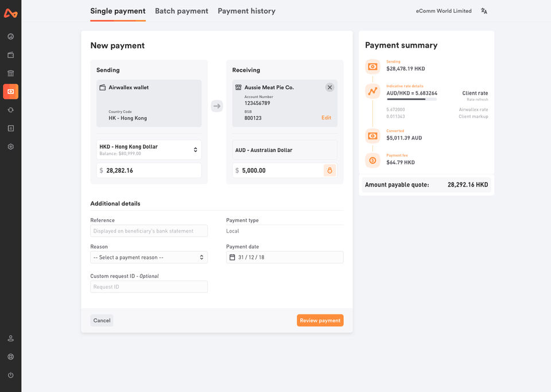Click the bank building sidebar icon

pyautogui.click(x=10, y=73)
